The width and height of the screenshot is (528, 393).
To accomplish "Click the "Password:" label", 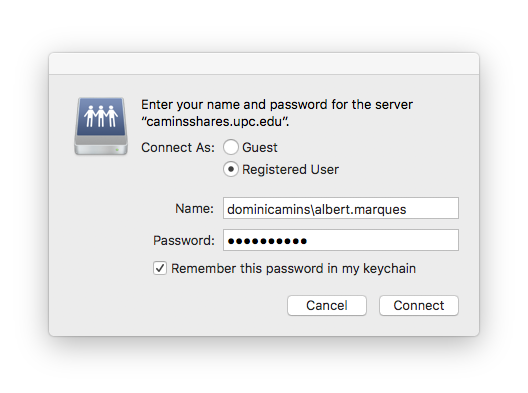I will [184, 240].
